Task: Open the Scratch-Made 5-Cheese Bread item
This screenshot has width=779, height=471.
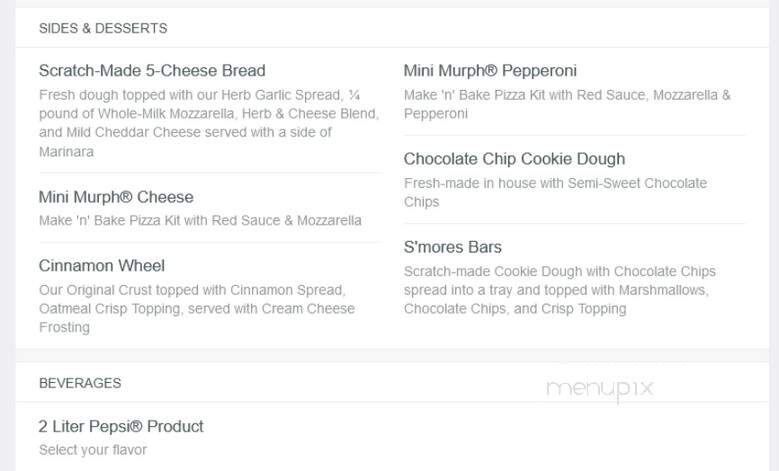Action: 152,71
